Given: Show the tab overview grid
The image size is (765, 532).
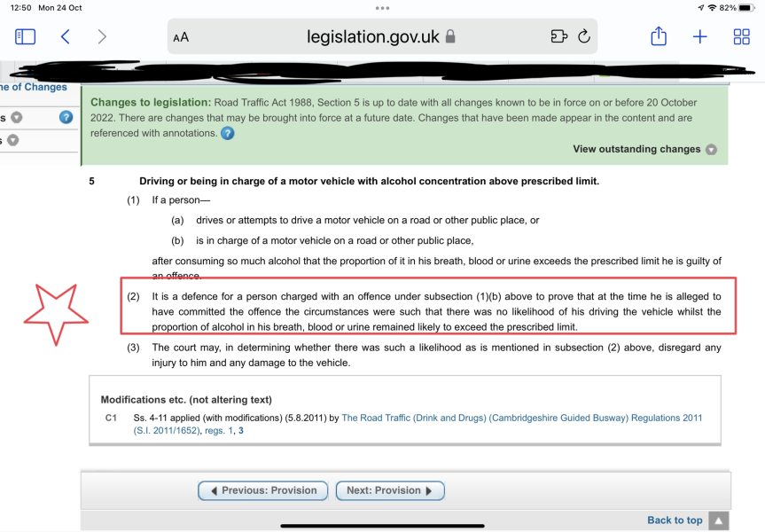Looking at the screenshot, I should [x=741, y=36].
